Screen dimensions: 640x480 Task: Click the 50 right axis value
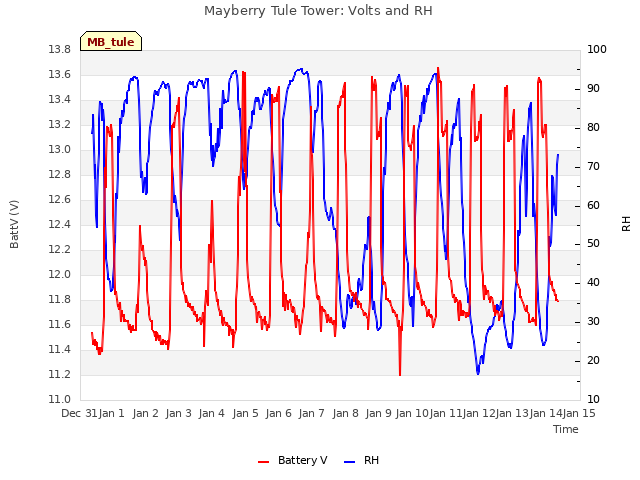pos(593,244)
